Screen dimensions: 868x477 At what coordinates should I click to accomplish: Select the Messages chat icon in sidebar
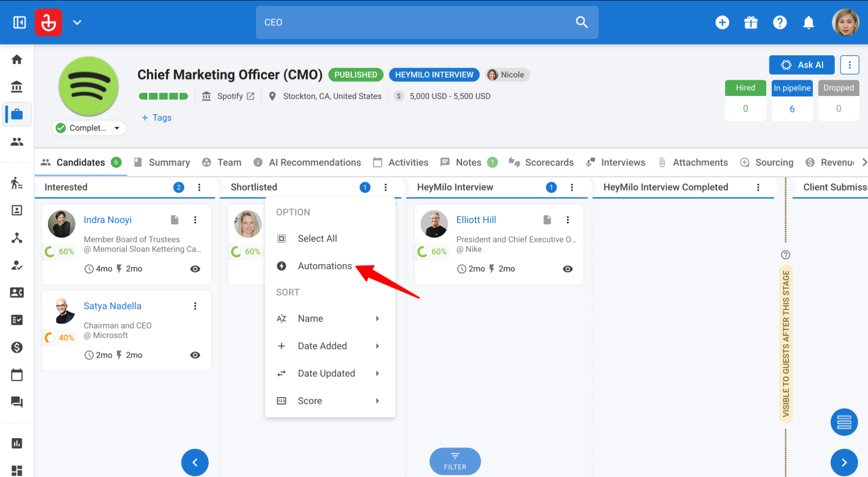pos(17,402)
